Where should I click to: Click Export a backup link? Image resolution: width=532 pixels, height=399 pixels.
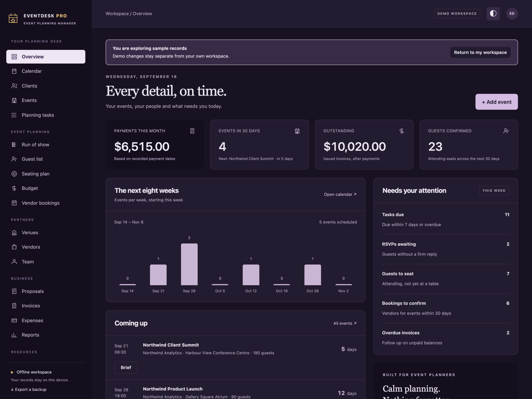click(29, 389)
